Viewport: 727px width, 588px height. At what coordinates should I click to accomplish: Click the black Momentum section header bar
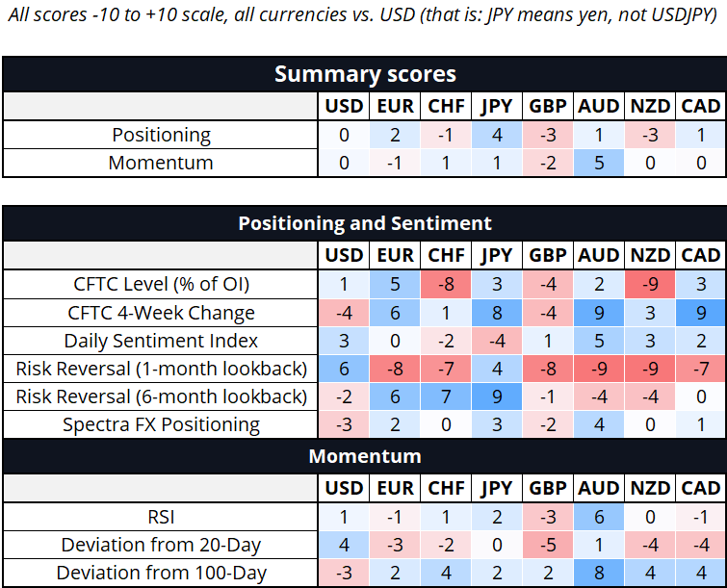click(365, 454)
